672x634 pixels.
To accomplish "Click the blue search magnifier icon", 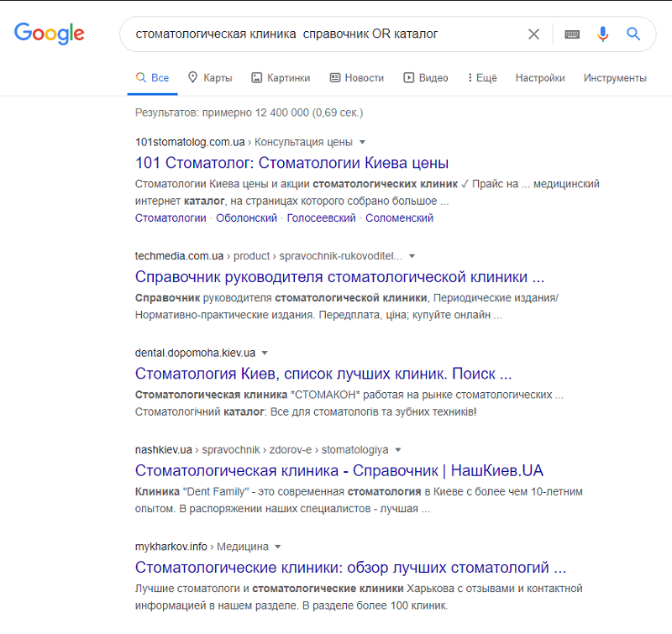I will point(633,34).
